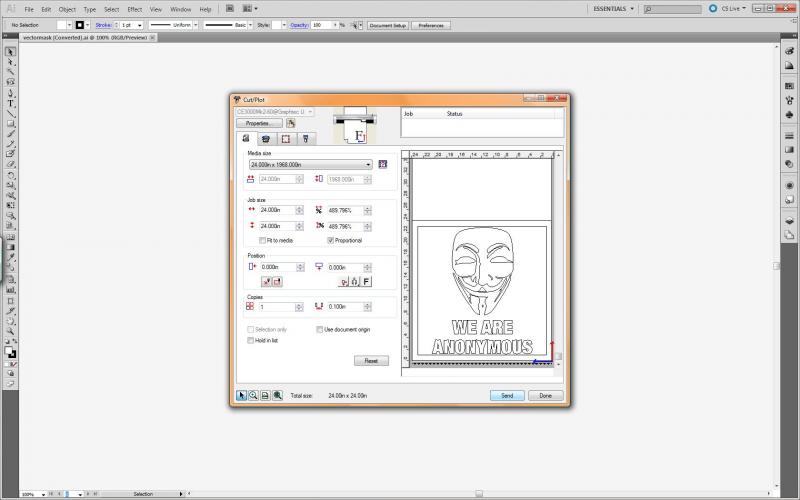Click the fill/stroke swatch in the tools panel
The image size is (800, 500).
click(10, 352)
